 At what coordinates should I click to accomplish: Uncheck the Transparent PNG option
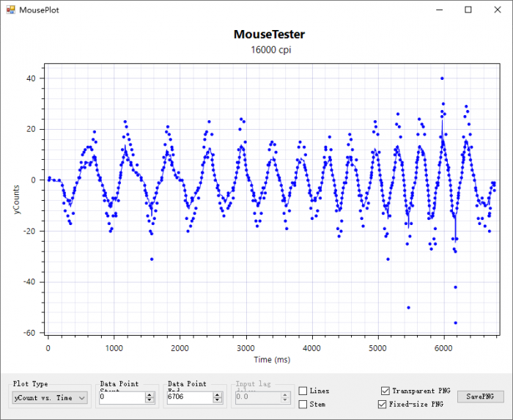(385, 391)
